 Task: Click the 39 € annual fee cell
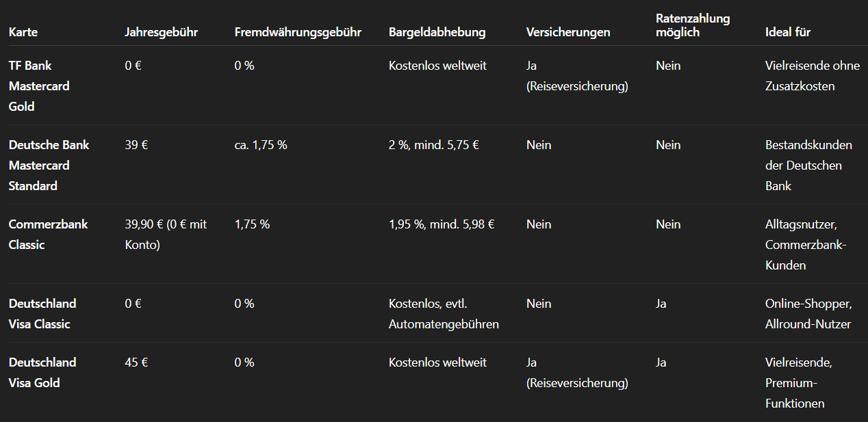137,145
